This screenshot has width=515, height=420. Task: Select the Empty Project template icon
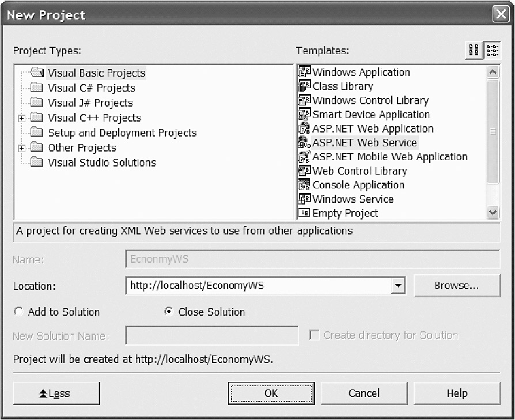[304, 213]
